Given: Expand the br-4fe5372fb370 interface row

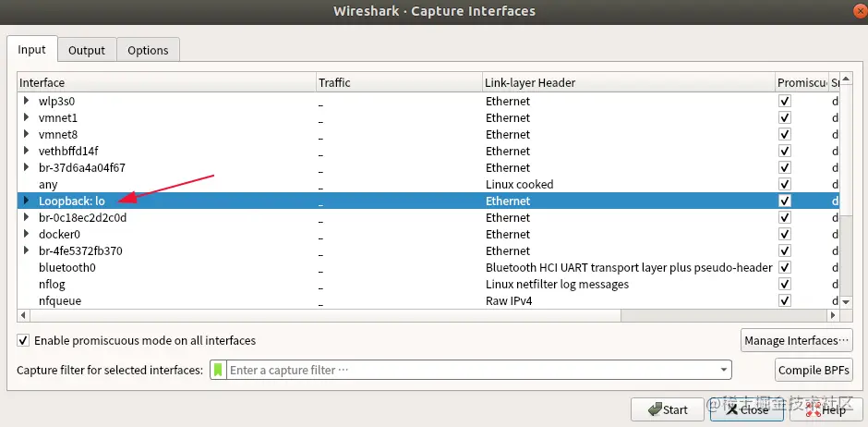Looking at the screenshot, I should coord(26,250).
